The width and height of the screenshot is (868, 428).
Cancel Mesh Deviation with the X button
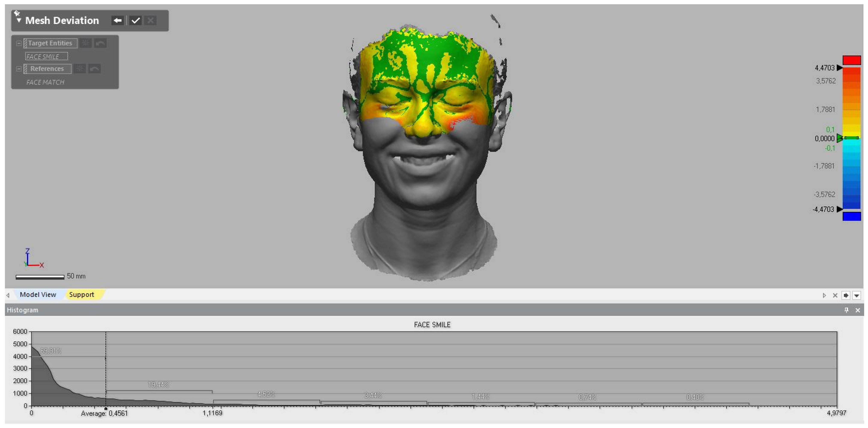[151, 21]
